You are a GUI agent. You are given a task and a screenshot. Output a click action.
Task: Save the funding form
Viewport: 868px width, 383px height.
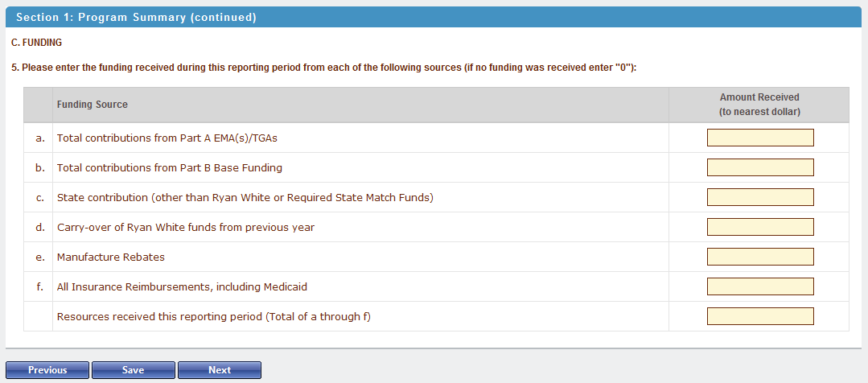133,370
